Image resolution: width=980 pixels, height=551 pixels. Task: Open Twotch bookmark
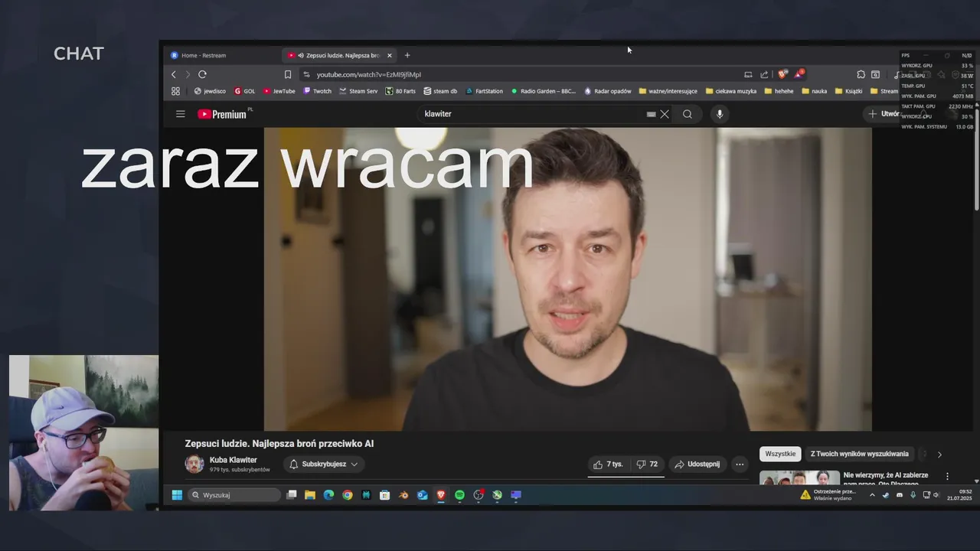click(x=318, y=91)
